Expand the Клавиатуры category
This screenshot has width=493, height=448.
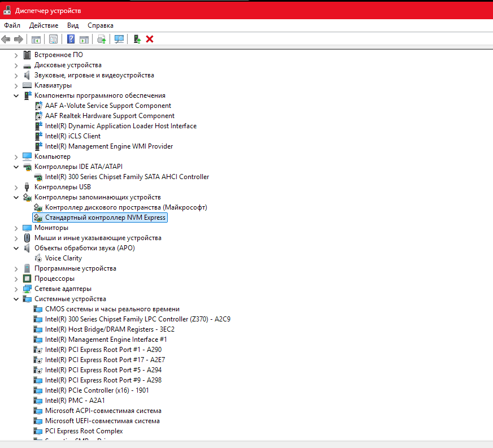click(16, 85)
